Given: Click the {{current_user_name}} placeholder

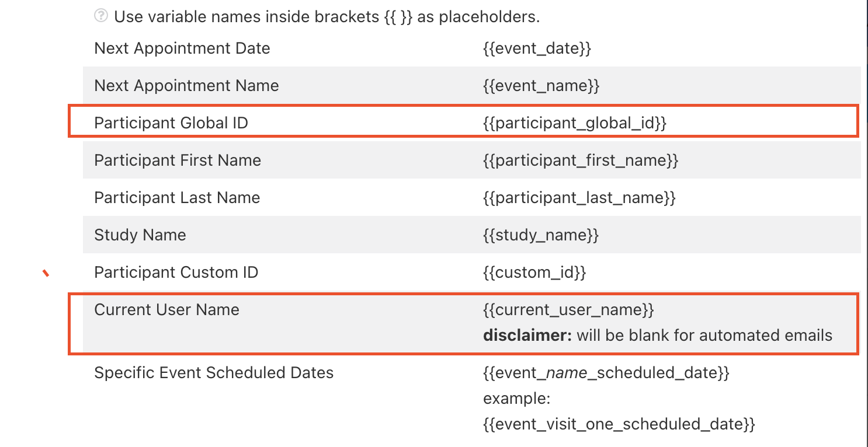Looking at the screenshot, I should tap(568, 310).
